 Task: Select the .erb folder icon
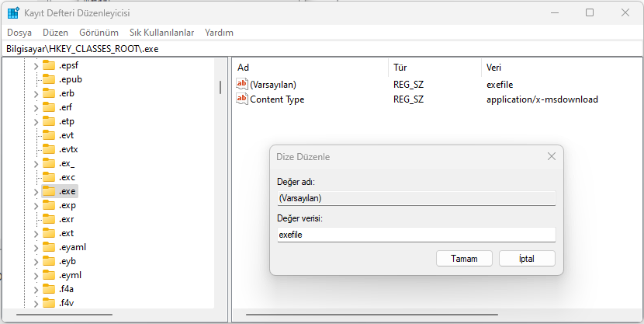(x=49, y=93)
